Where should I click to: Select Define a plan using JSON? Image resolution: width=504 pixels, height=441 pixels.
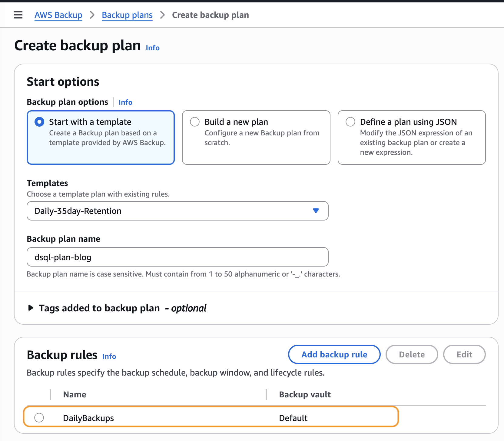pyautogui.click(x=350, y=122)
